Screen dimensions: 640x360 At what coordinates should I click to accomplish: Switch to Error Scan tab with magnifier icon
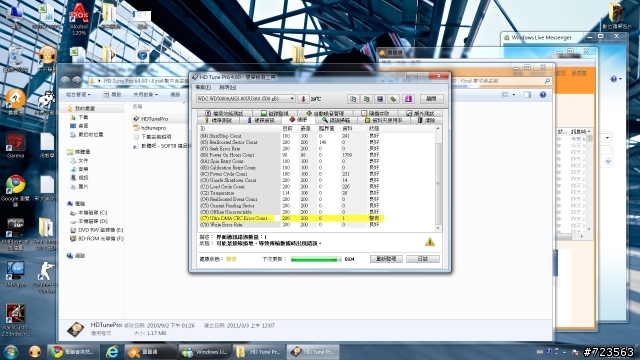coord(336,120)
